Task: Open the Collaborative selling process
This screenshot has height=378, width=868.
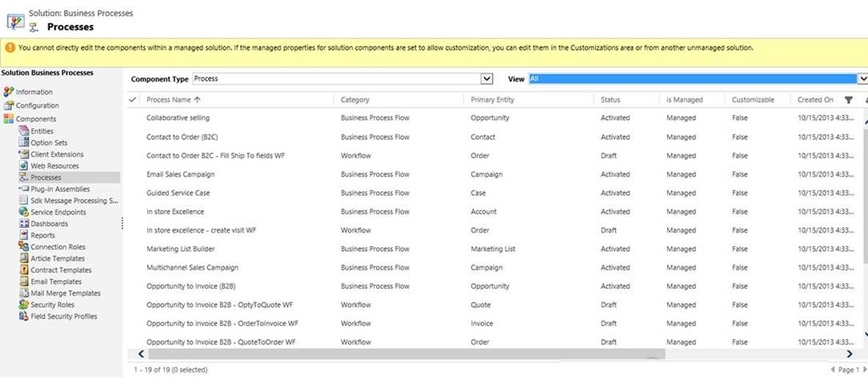Action: tap(178, 118)
